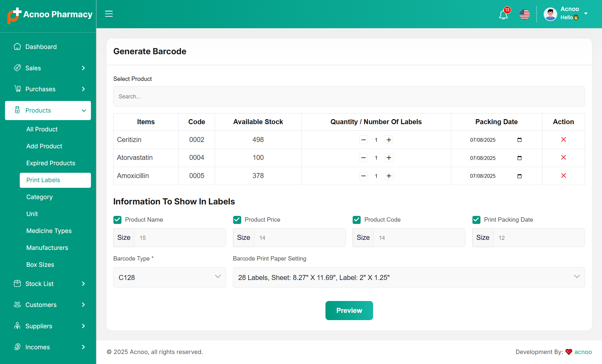The width and height of the screenshot is (602, 364).
Task: Click the Preview button
Action: (x=349, y=310)
